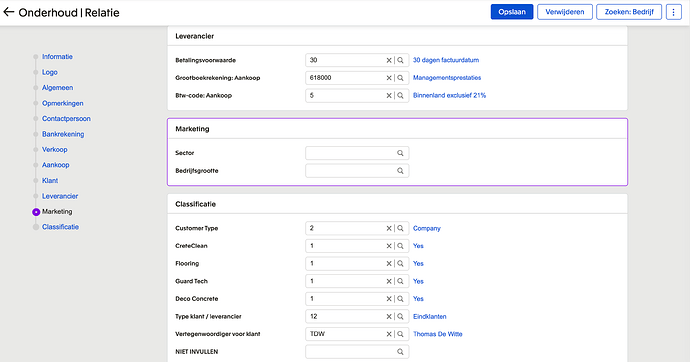Viewport: 690px width, 362px height.
Task: Open the Deco Concrete lookup
Action: coord(400,299)
